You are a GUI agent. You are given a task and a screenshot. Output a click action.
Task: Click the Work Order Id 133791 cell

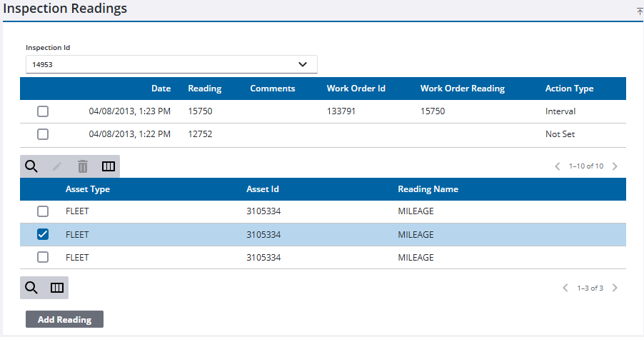tap(341, 111)
